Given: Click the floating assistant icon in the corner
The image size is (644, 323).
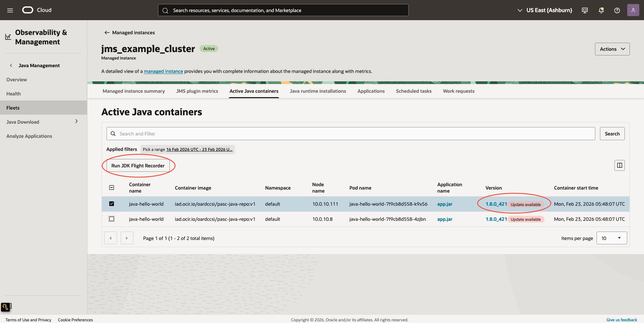Looking at the screenshot, I should click(x=6, y=307).
